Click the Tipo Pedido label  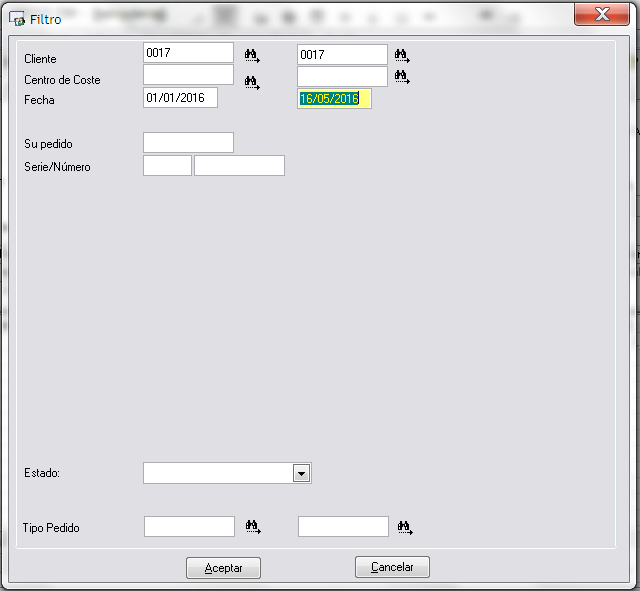[x=51, y=528]
